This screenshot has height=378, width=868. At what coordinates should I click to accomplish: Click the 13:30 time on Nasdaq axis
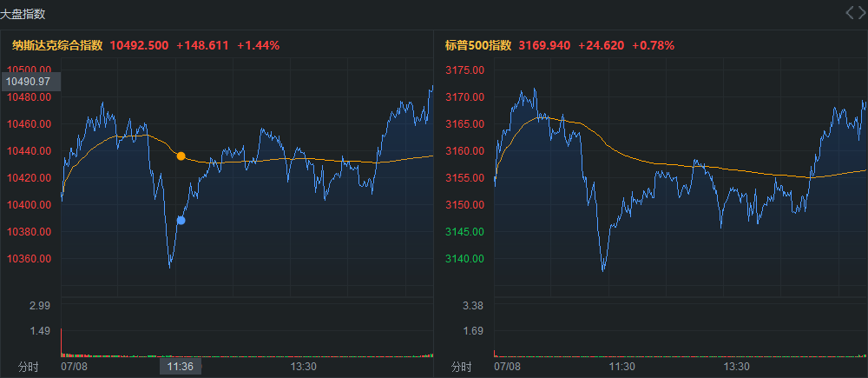(303, 367)
